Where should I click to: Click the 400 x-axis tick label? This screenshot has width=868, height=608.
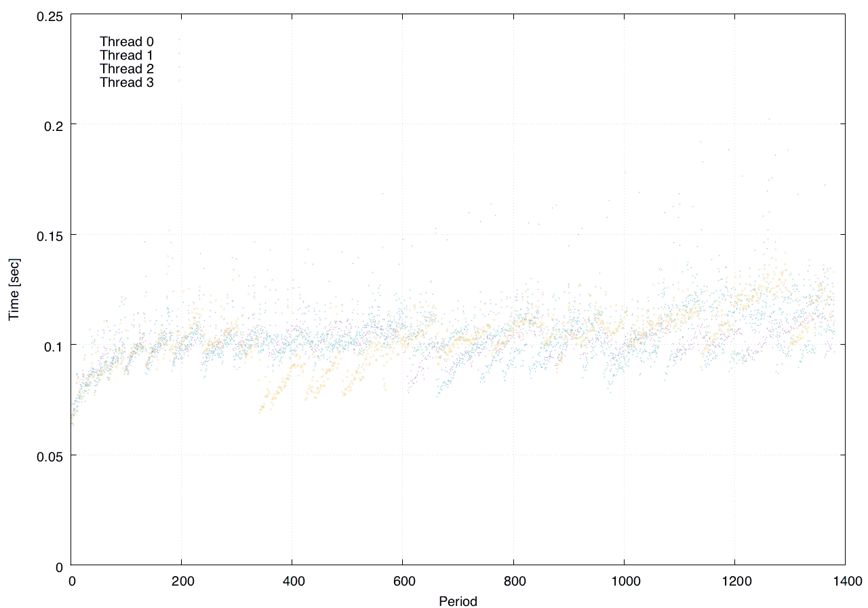pyautogui.click(x=292, y=580)
